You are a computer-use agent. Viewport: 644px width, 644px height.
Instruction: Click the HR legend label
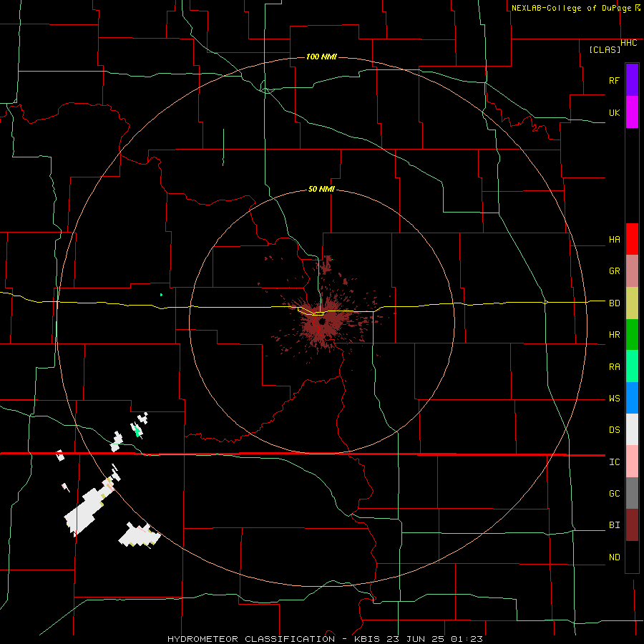coord(614,335)
